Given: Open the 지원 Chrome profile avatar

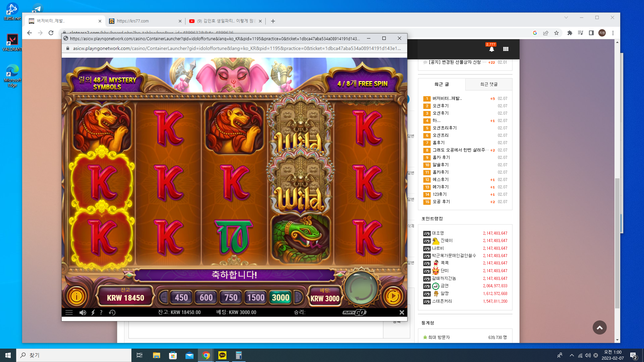Looking at the screenshot, I should (602, 33).
